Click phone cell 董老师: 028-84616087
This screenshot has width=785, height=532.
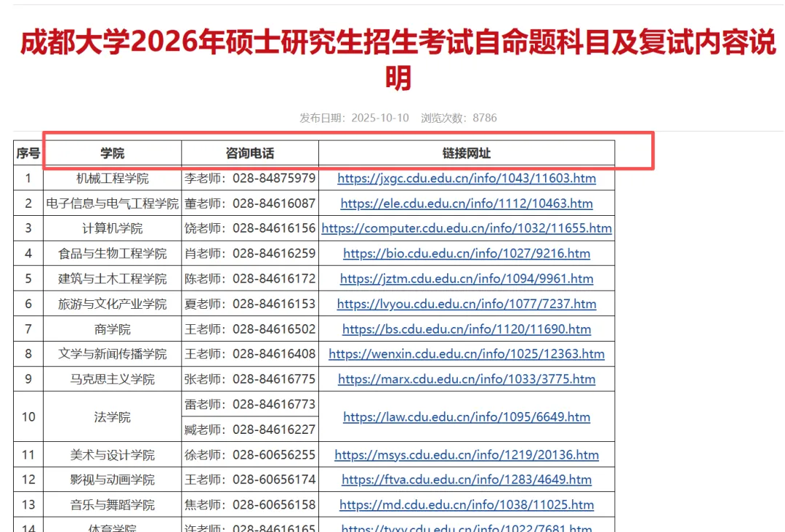[250, 203]
